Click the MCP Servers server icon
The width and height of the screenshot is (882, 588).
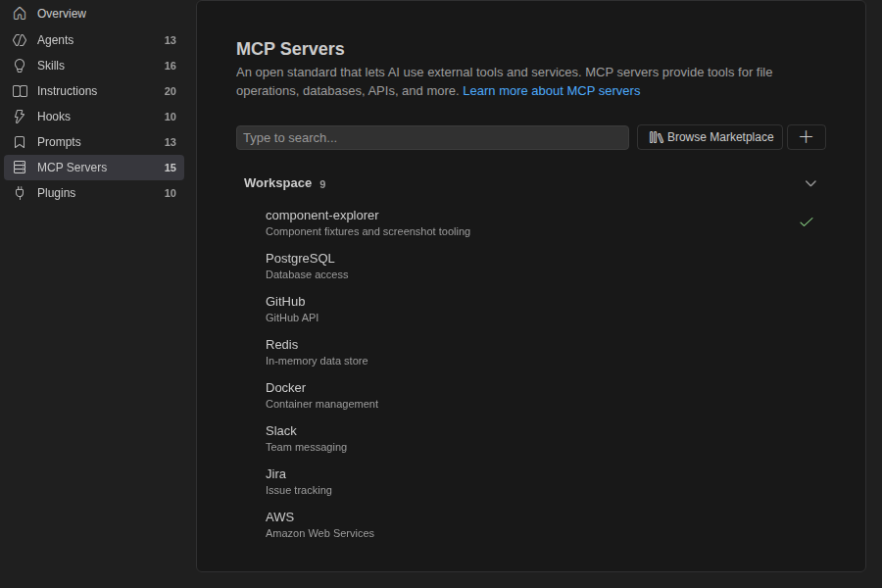[20, 168]
